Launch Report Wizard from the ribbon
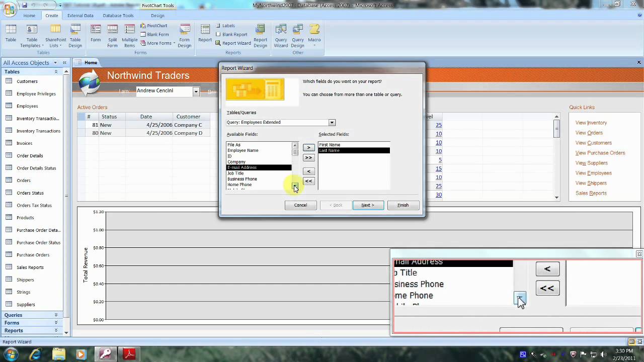 point(233,43)
